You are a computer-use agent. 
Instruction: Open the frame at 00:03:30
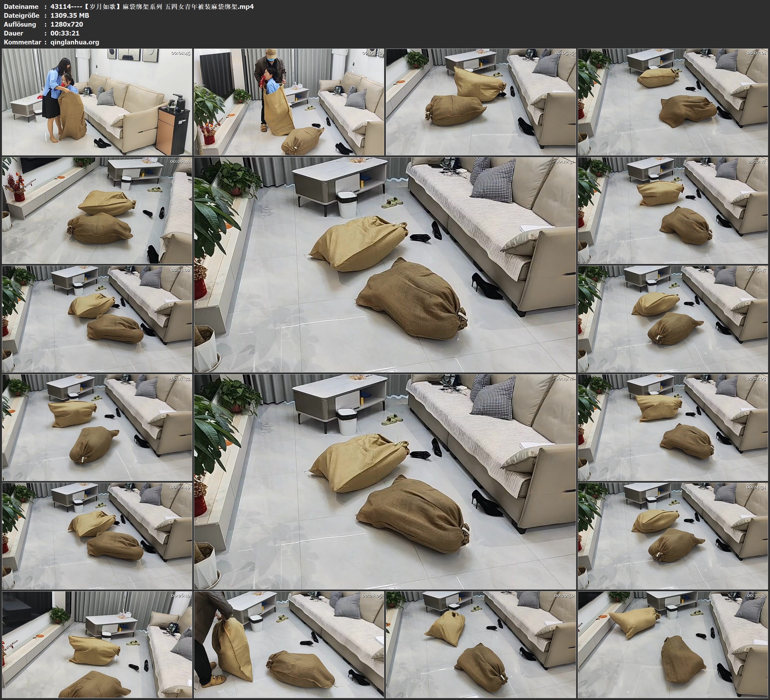(289, 102)
